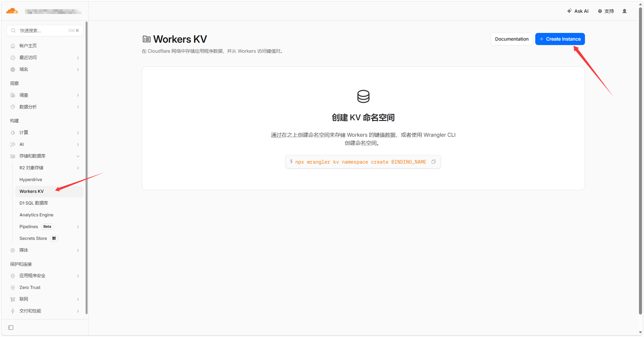The height and width of the screenshot is (337, 644).
Task: Expand the 最近访问 chevron
Action: click(x=78, y=58)
